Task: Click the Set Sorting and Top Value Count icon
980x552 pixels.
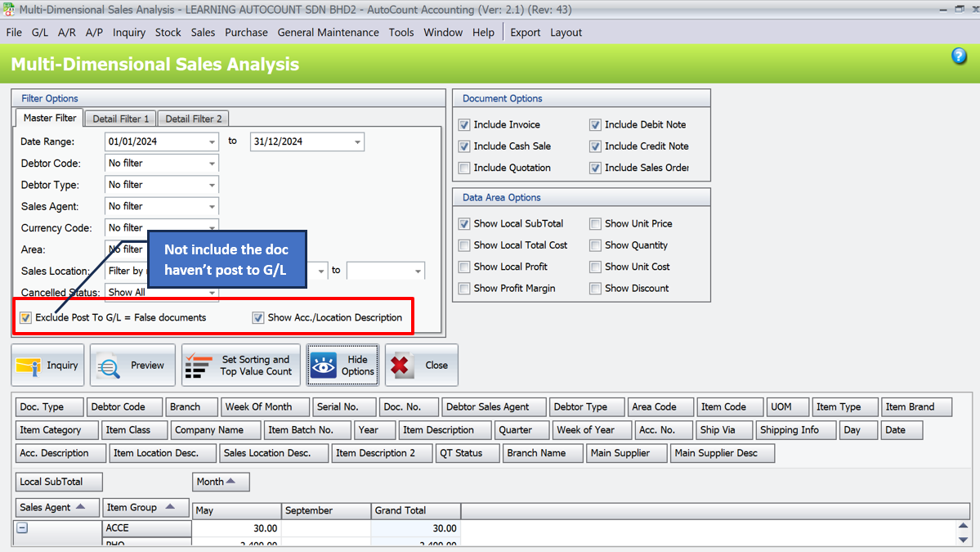Action: (x=197, y=365)
